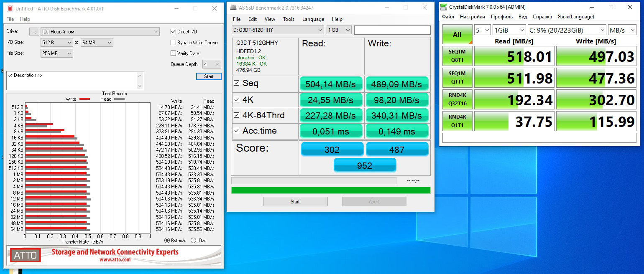Open the Настройки menu in CrystalDiskMark

pos(472,17)
